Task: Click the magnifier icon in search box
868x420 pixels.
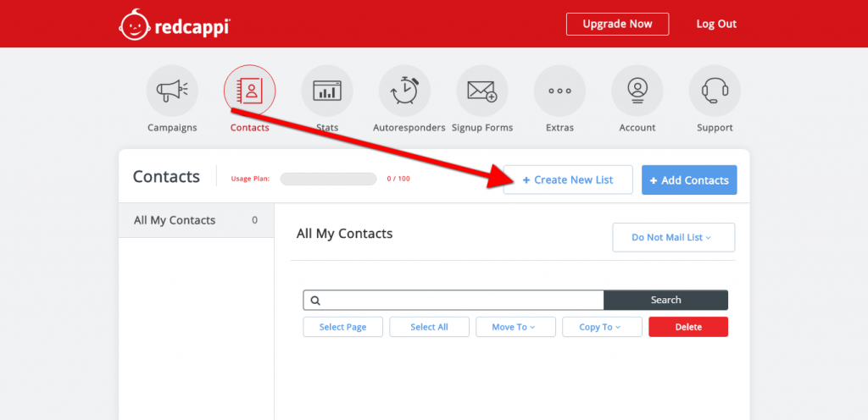Action: (x=315, y=301)
